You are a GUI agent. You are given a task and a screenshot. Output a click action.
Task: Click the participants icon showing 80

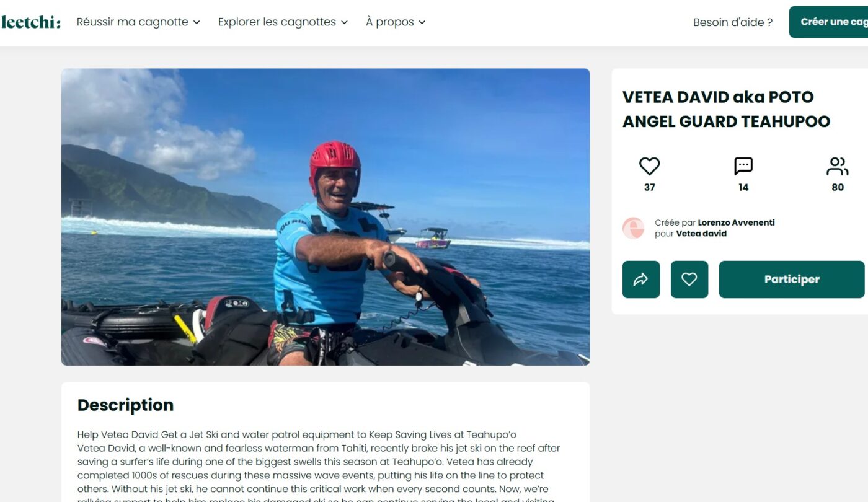pyautogui.click(x=838, y=166)
